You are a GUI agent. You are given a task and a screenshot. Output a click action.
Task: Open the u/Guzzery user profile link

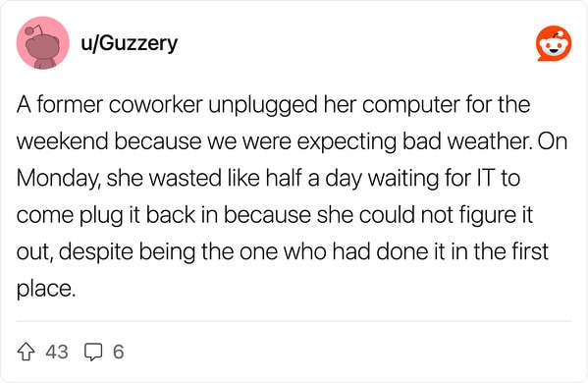129,43
